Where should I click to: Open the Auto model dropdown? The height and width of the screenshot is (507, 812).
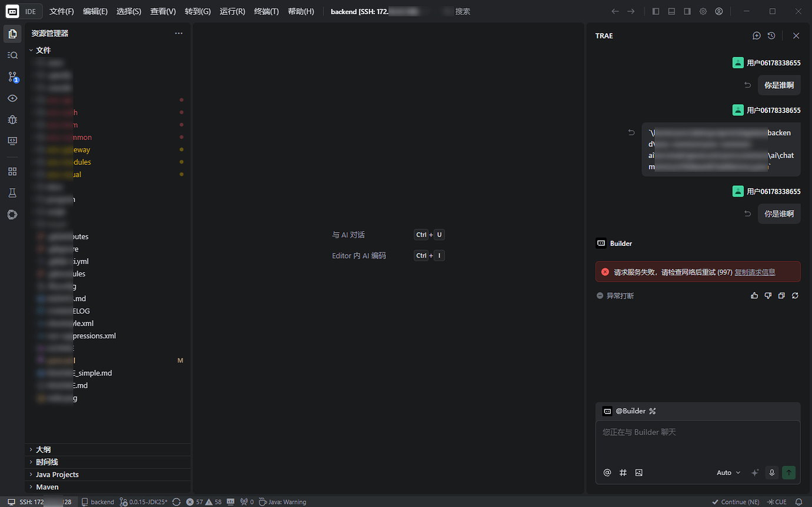(x=728, y=472)
